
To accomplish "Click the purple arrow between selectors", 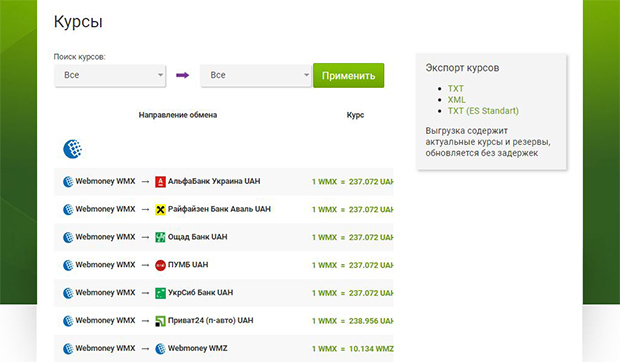I will point(182,75).
